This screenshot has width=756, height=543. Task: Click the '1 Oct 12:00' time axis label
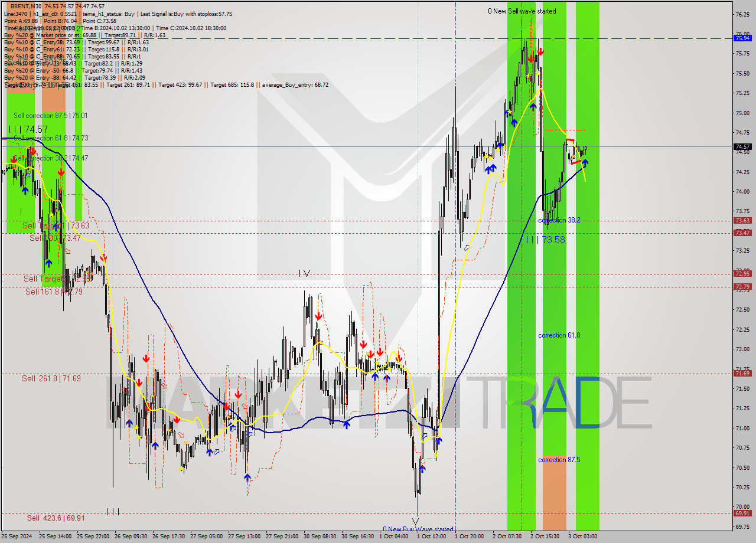tap(431, 537)
